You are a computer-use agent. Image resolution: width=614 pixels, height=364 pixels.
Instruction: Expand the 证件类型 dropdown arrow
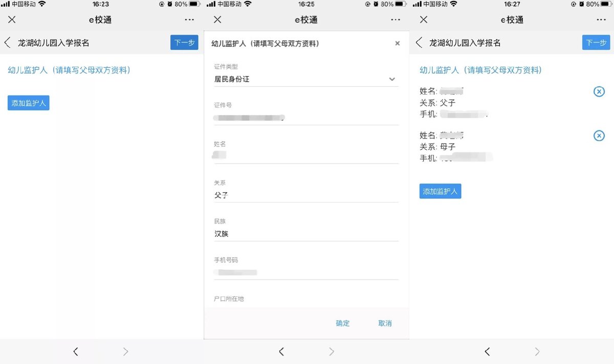392,79
